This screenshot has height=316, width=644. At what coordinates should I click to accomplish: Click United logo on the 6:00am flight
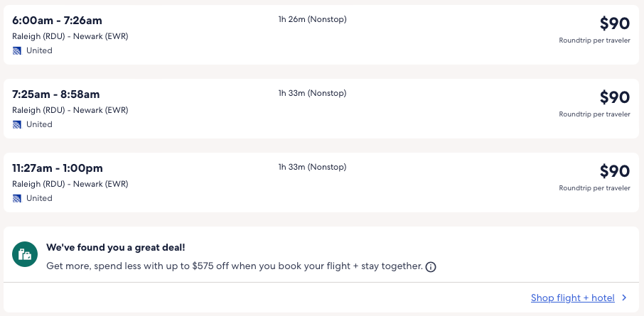tap(17, 50)
